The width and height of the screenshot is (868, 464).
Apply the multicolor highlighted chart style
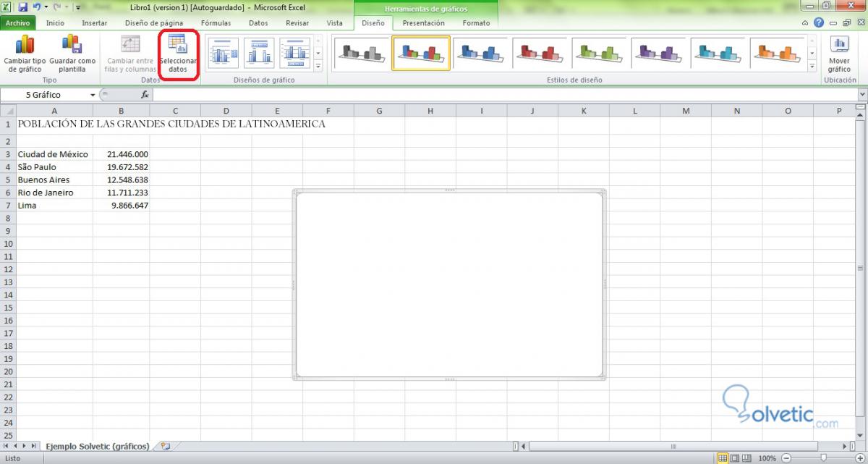(x=421, y=53)
